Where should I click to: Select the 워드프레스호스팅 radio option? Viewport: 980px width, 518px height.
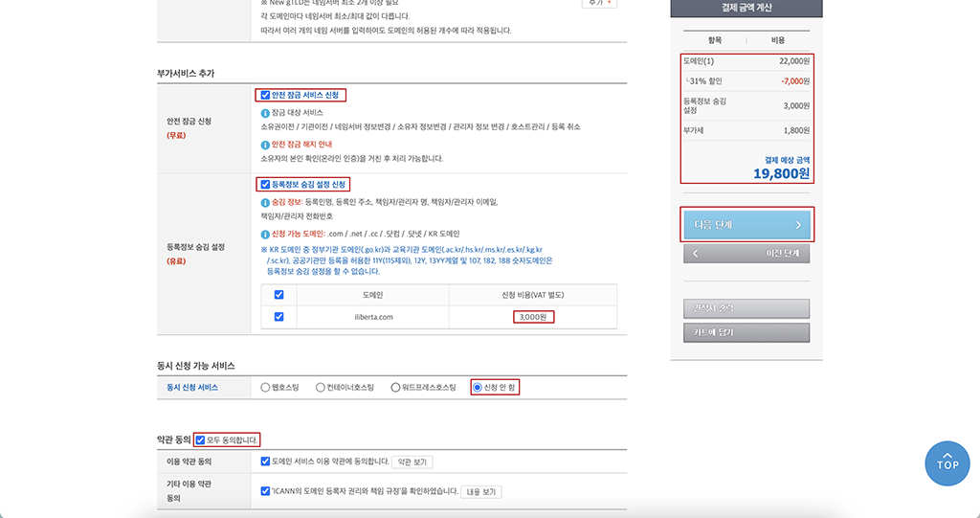point(395,388)
